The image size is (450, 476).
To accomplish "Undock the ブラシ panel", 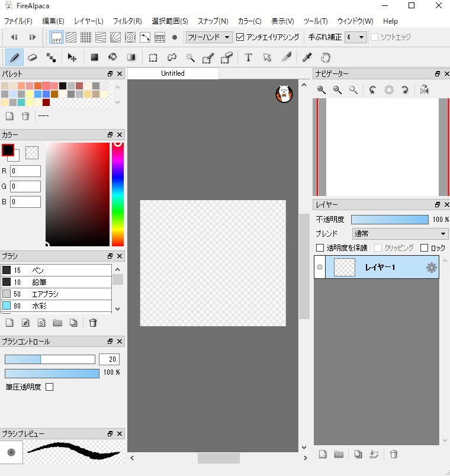I will coord(110,256).
